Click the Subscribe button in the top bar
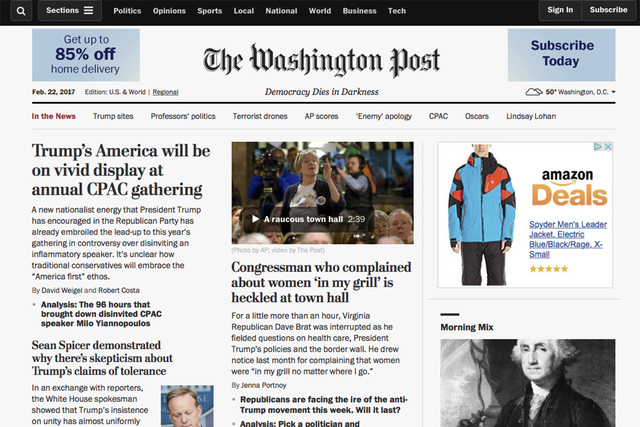640x427 pixels. (609, 10)
